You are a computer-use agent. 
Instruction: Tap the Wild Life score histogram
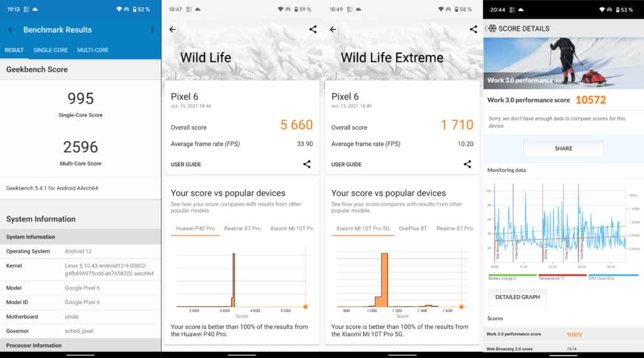241,279
